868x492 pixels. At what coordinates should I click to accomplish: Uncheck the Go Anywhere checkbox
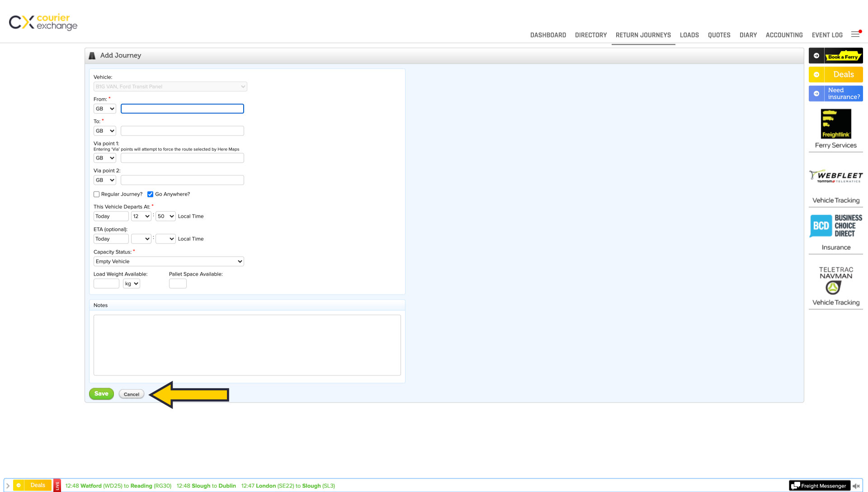pyautogui.click(x=150, y=194)
